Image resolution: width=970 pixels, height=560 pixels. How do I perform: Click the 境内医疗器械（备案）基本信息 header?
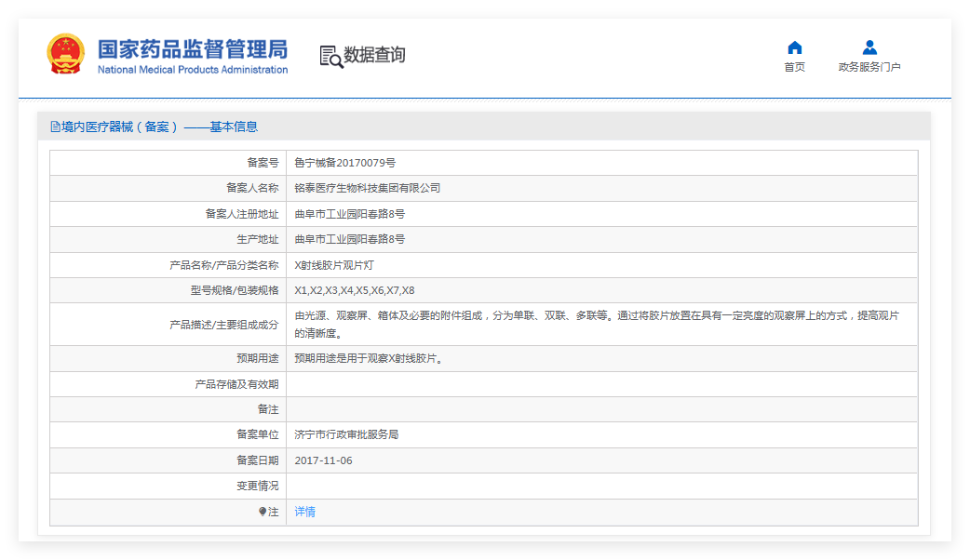click(159, 127)
